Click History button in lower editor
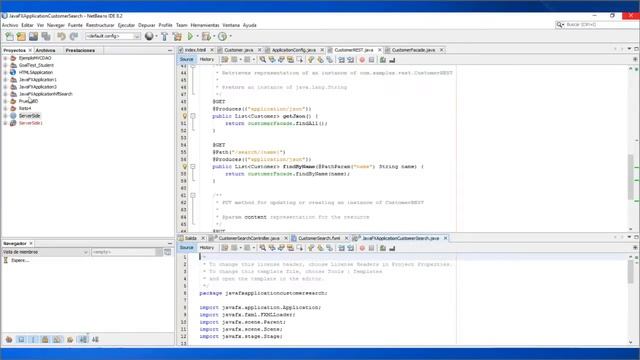 pos(207,248)
